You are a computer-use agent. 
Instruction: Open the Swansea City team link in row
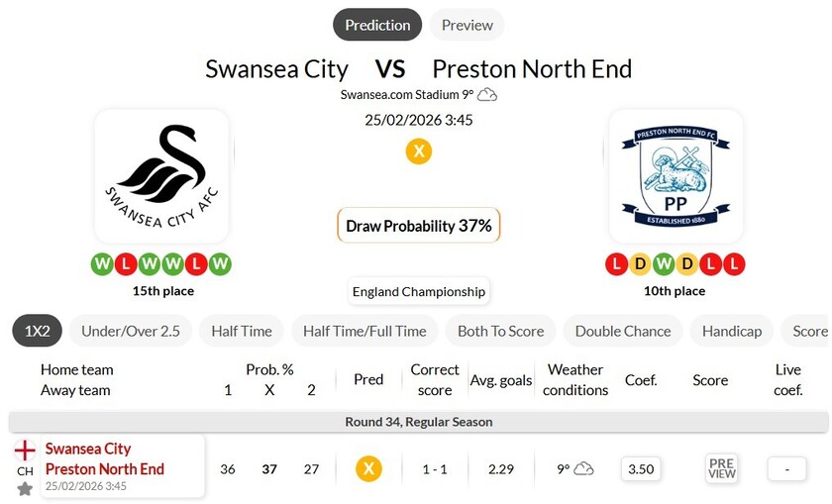pos(88,449)
